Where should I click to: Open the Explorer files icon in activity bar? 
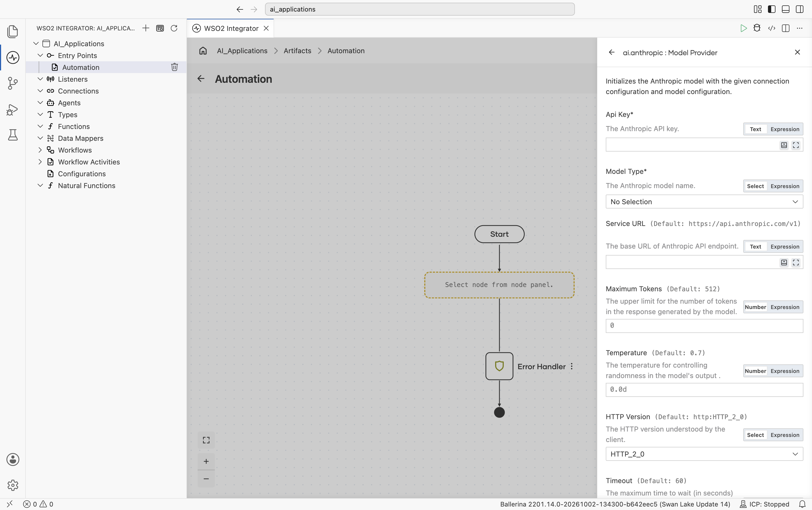pyautogui.click(x=13, y=31)
